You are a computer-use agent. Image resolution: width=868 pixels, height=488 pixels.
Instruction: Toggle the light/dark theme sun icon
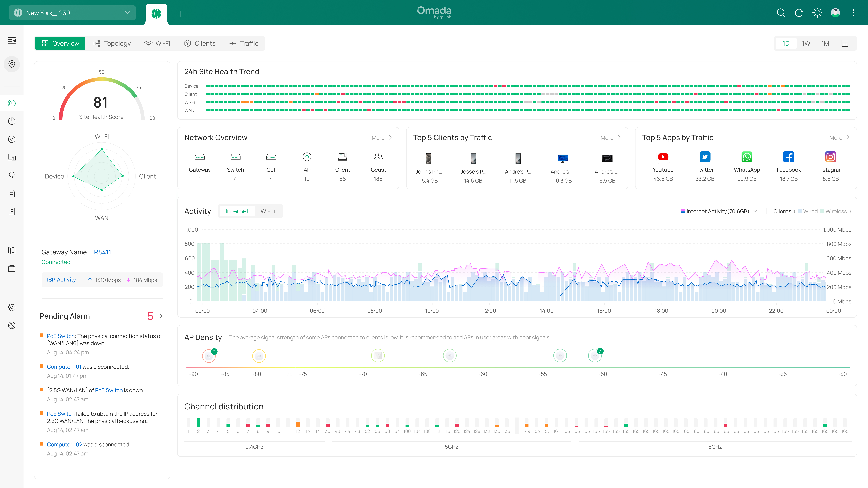817,13
